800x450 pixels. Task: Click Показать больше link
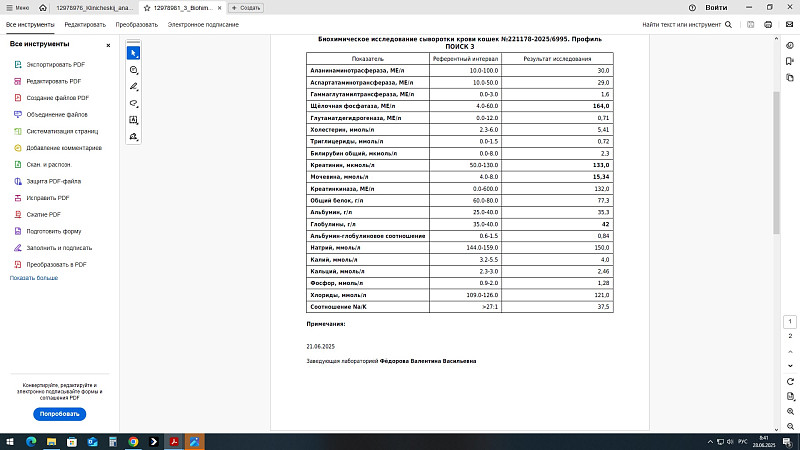[x=34, y=278]
